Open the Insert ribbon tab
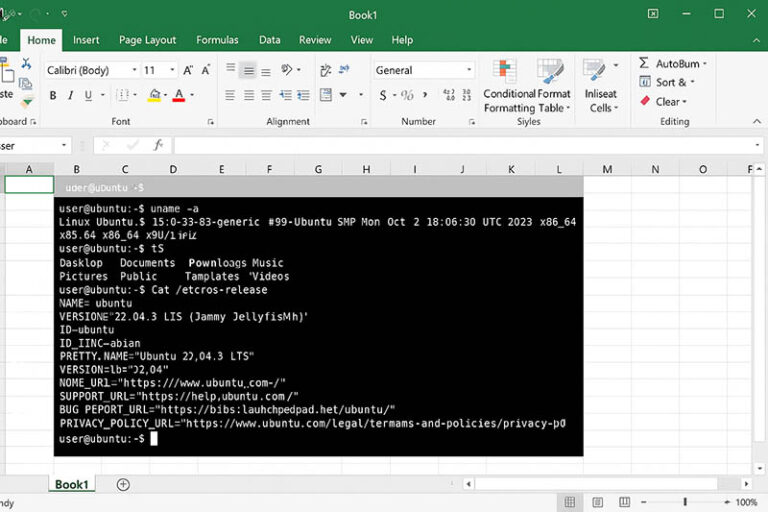 pyautogui.click(x=86, y=40)
